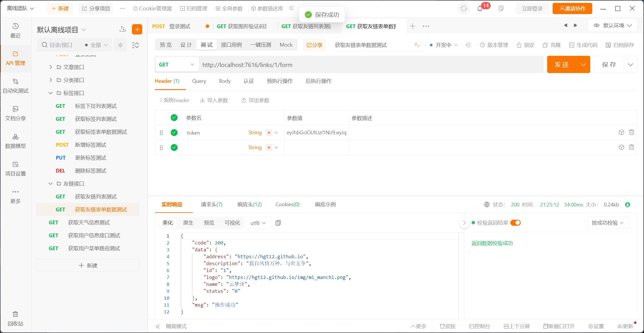This screenshot has height=333, width=644.
Task: Toggle the validate response result switch
Action: coord(516,223)
